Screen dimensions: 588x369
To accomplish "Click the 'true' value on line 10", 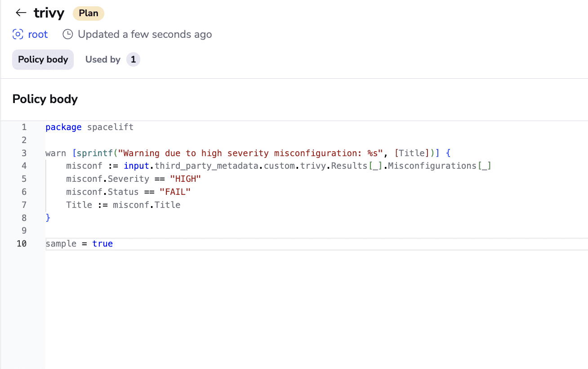I will click(x=102, y=244).
